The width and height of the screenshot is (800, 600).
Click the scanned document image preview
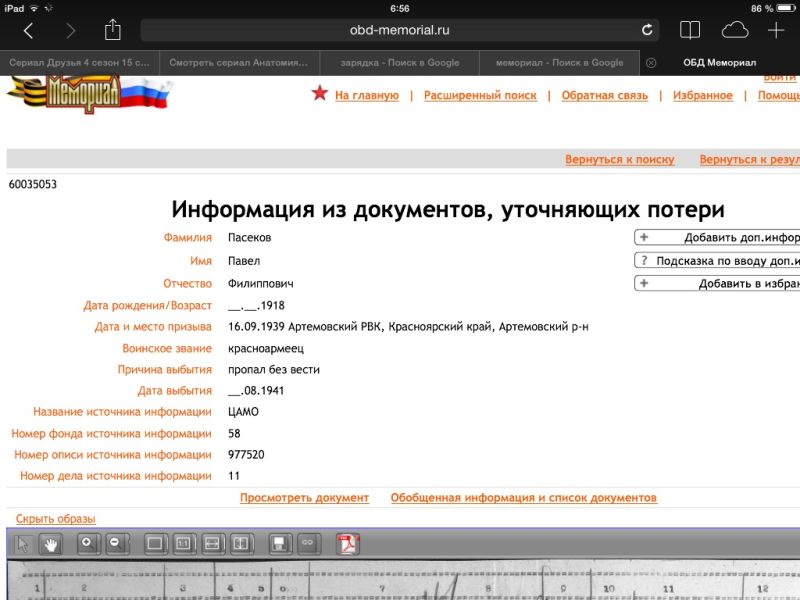pyautogui.click(x=403, y=580)
